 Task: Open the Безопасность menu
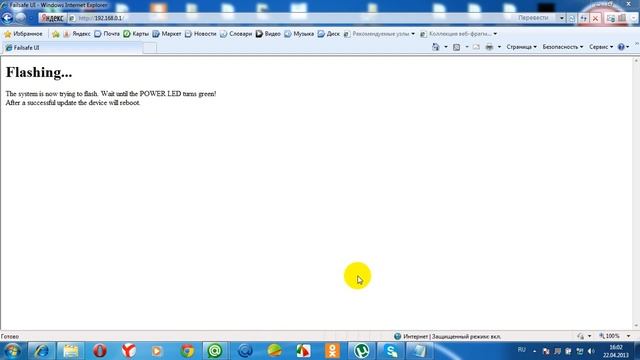pos(563,47)
